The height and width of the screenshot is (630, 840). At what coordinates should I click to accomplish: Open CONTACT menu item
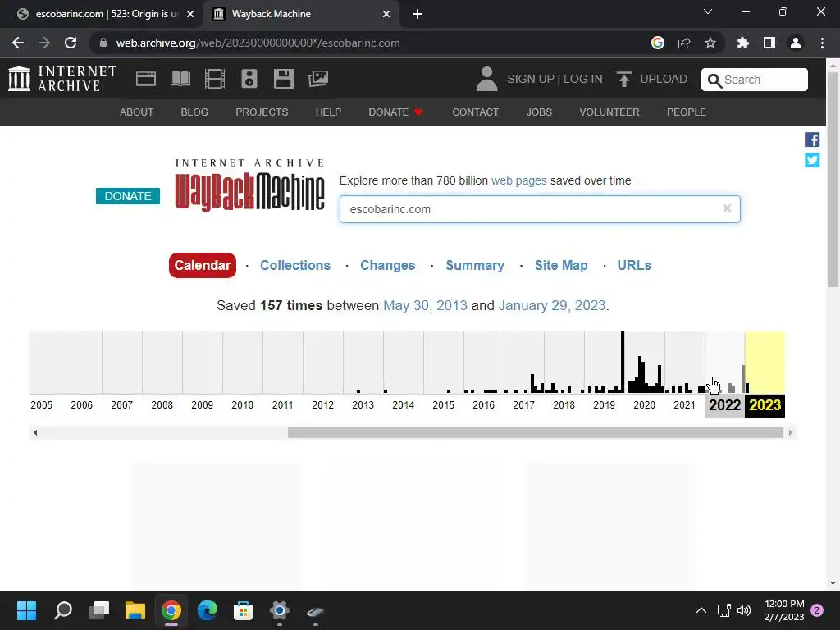475,112
